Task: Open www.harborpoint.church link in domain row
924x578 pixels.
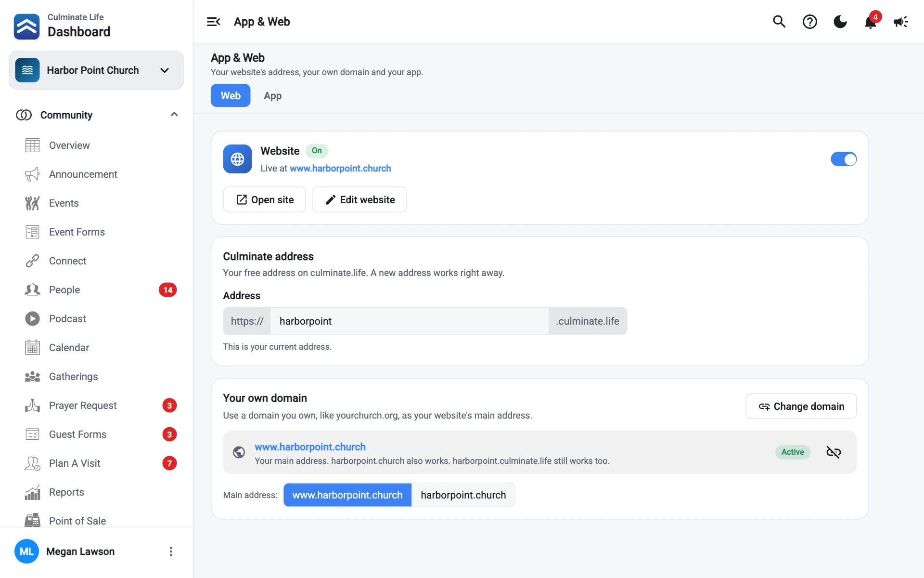Action: coord(310,447)
